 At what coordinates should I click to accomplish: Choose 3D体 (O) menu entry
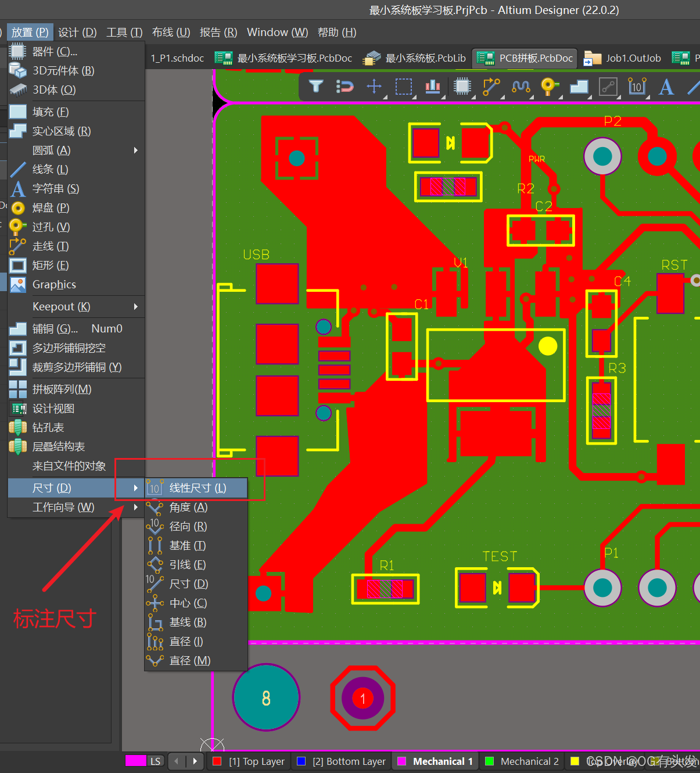coord(76,90)
